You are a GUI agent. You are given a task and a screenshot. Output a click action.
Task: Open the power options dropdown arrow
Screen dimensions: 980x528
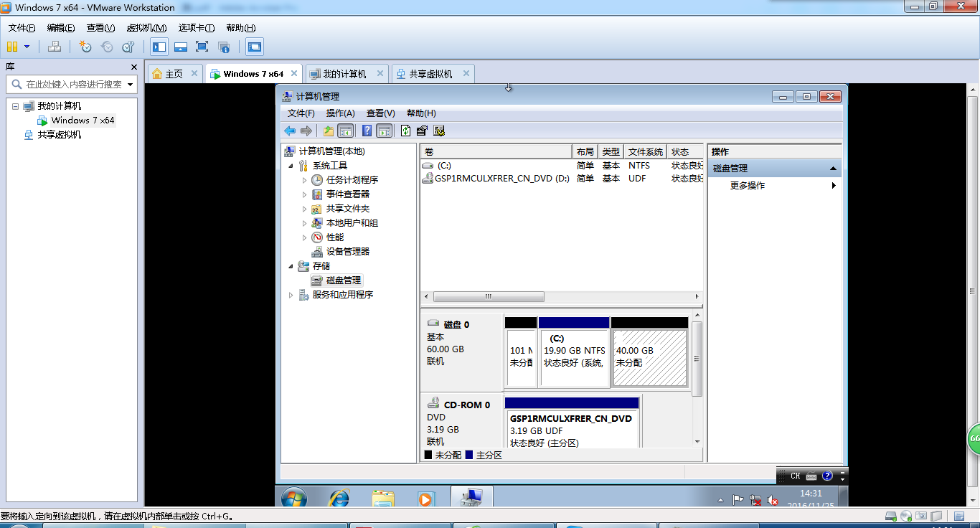(27, 47)
